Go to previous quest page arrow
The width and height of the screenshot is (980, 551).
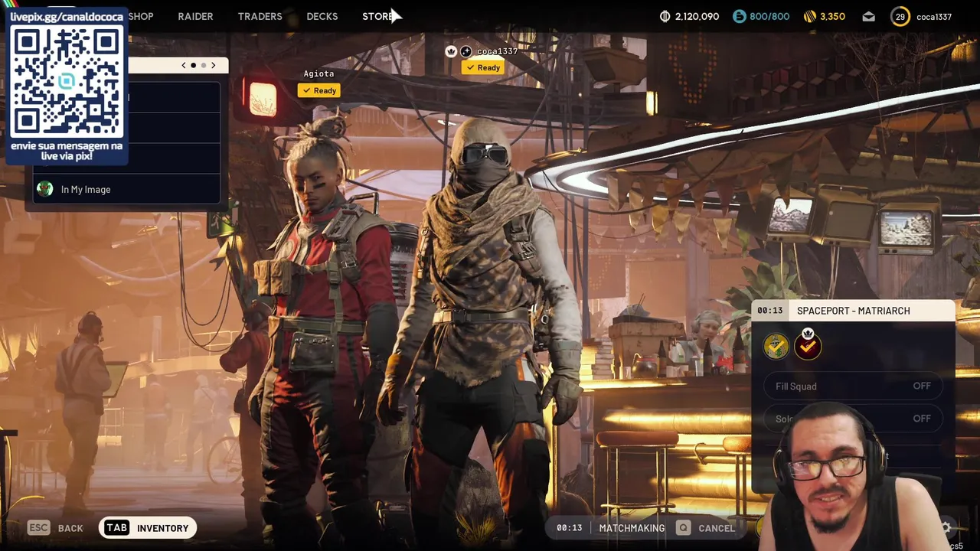point(184,65)
